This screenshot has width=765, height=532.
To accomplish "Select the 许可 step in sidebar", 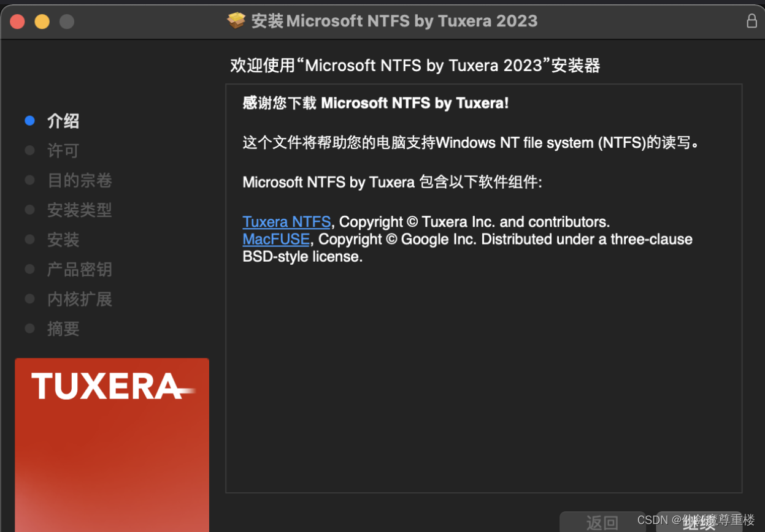I will pos(63,151).
